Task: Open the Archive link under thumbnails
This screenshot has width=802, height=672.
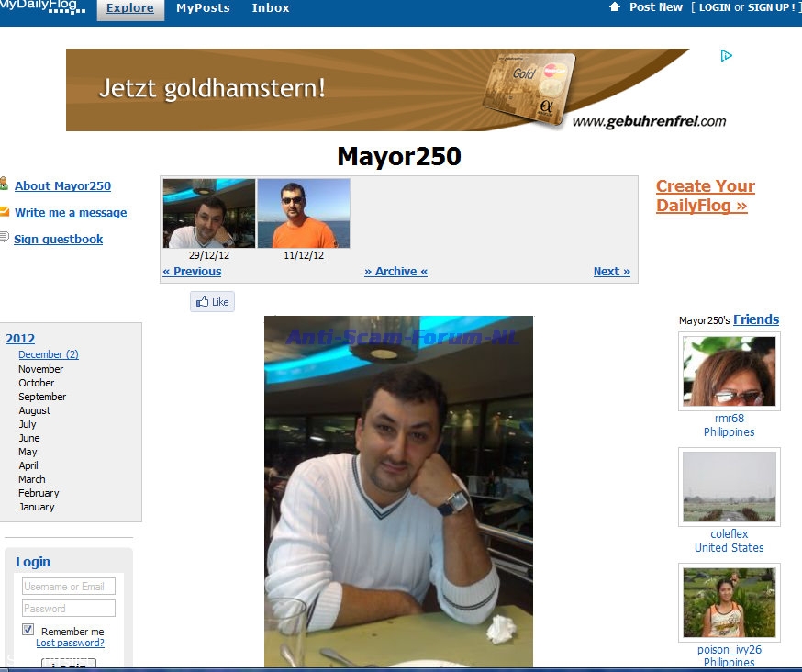Action: (x=395, y=272)
